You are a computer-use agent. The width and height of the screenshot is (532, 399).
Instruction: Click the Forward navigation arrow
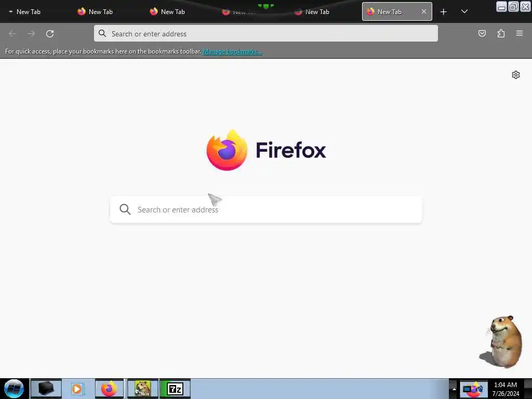click(31, 34)
